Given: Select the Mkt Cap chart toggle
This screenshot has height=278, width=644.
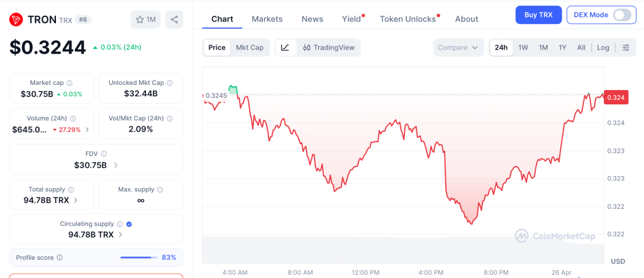Looking at the screenshot, I should (x=250, y=47).
